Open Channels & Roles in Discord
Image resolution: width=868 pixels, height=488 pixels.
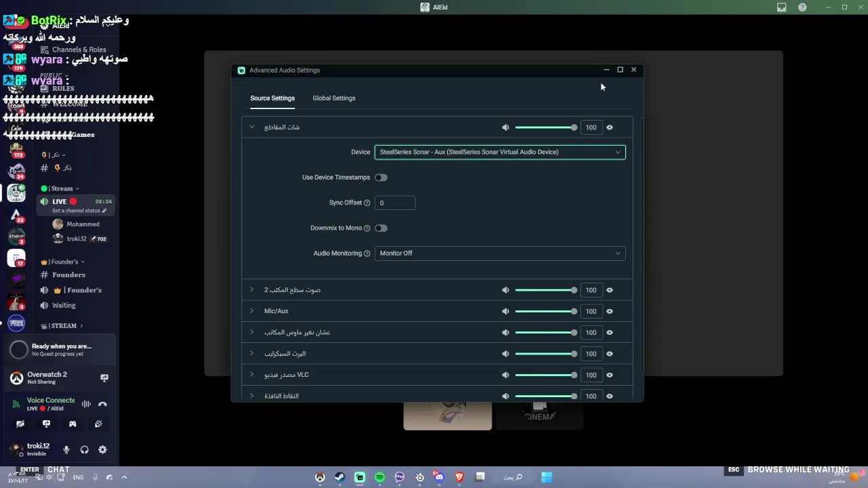tap(75, 49)
